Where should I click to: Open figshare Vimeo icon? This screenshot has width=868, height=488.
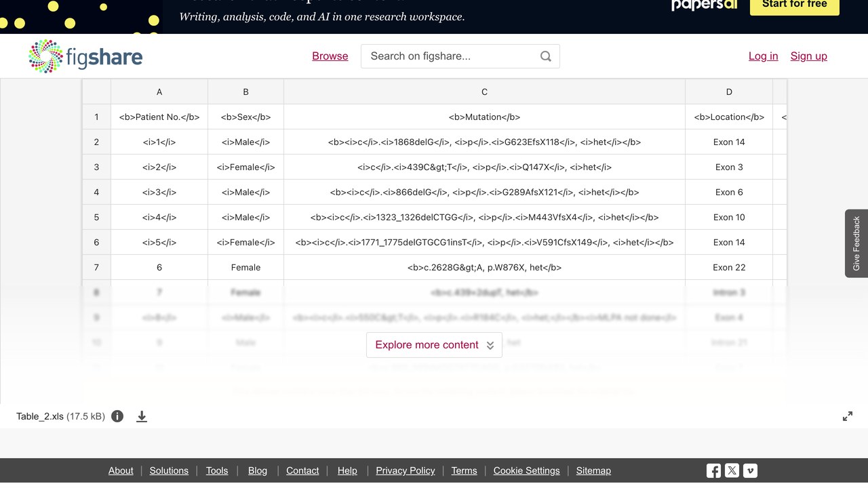pyautogui.click(x=750, y=470)
